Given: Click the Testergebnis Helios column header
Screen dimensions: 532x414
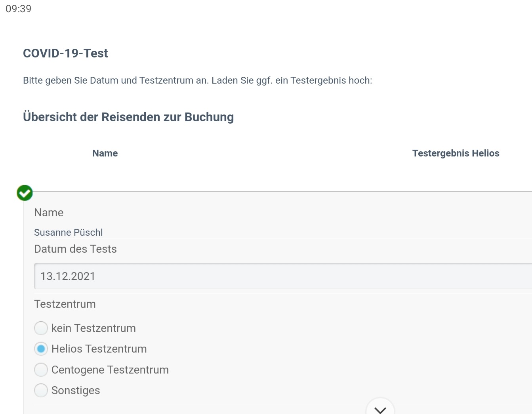Looking at the screenshot, I should click(x=456, y=153).
